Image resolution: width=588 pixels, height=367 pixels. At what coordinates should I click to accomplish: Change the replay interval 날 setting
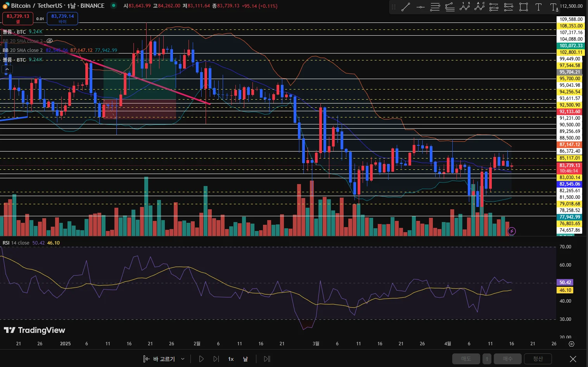pos(245,359)
